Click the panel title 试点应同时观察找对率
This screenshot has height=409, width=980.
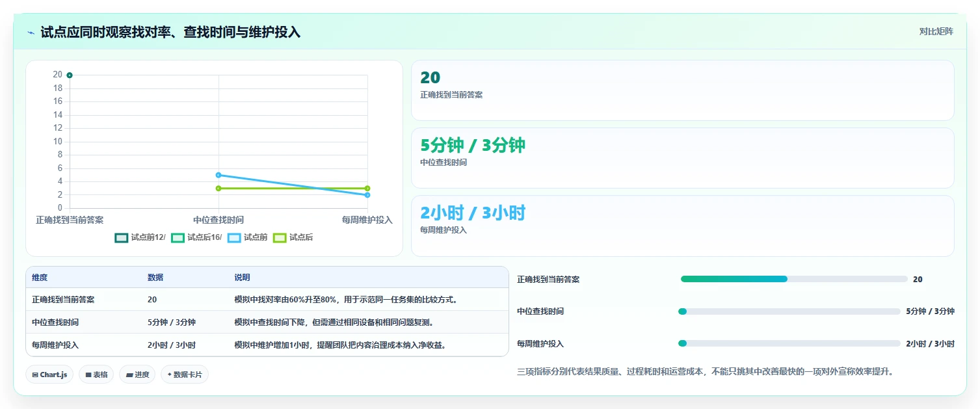[x=170, y=32]
